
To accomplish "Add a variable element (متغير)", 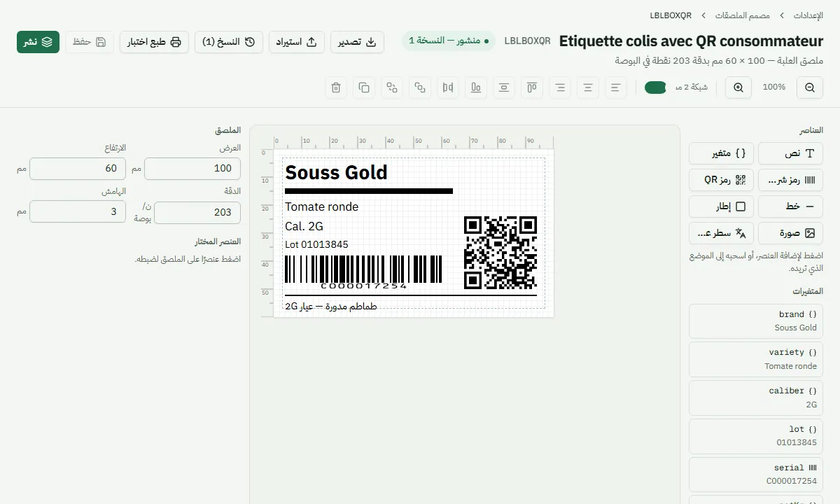I will [x=721, y=153].
